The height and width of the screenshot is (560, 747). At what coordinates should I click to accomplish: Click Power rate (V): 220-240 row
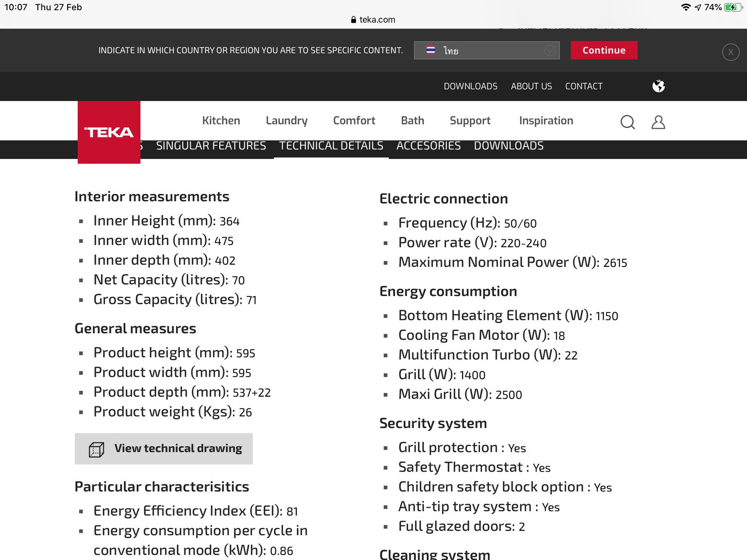pyautogui.click(x=472, y=243)
